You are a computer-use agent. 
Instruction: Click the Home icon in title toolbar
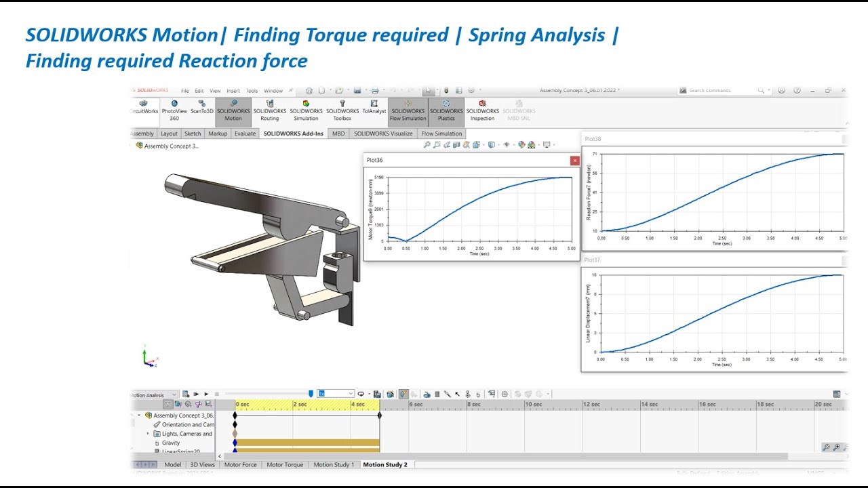[309, 90]
